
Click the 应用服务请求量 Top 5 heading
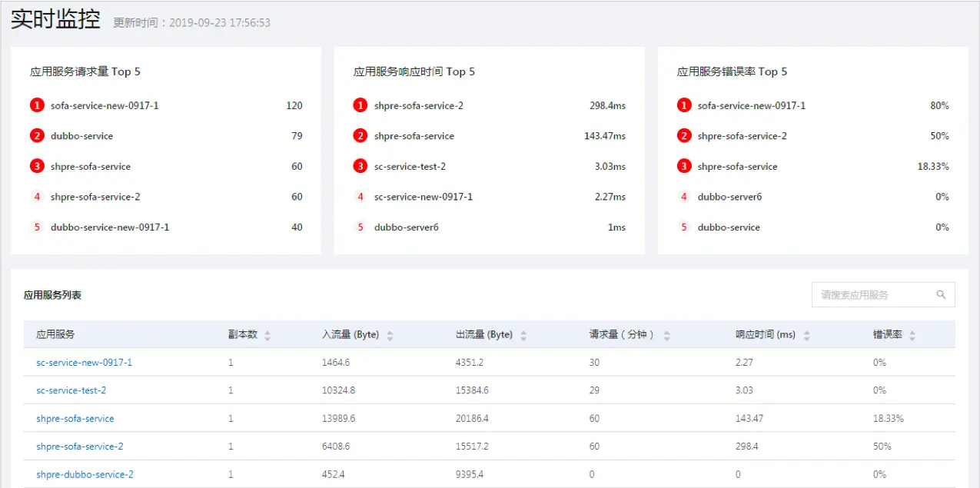pyautogui.click(x=85, y=71)
